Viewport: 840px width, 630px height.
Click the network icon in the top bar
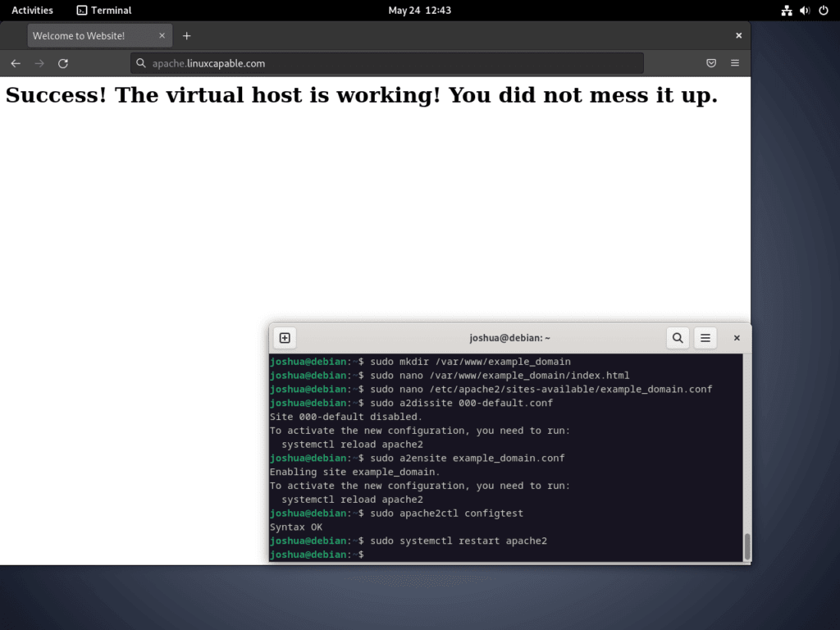click(x=785, y=10)
